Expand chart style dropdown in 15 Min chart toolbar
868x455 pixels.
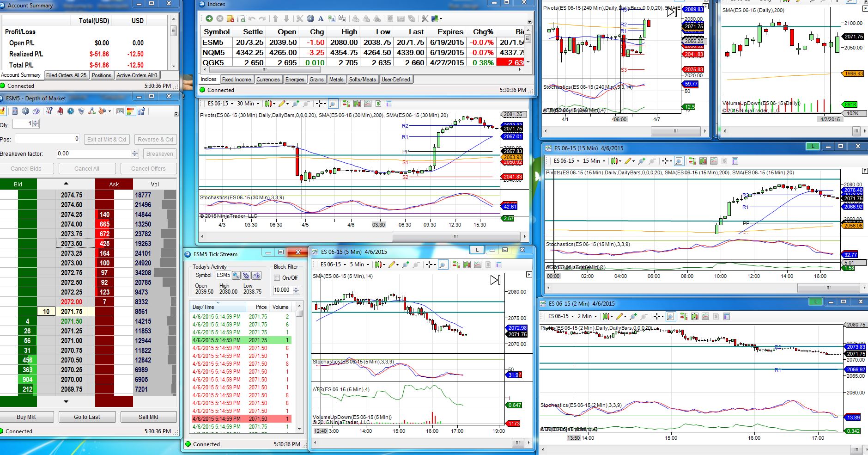pos(616,161)
